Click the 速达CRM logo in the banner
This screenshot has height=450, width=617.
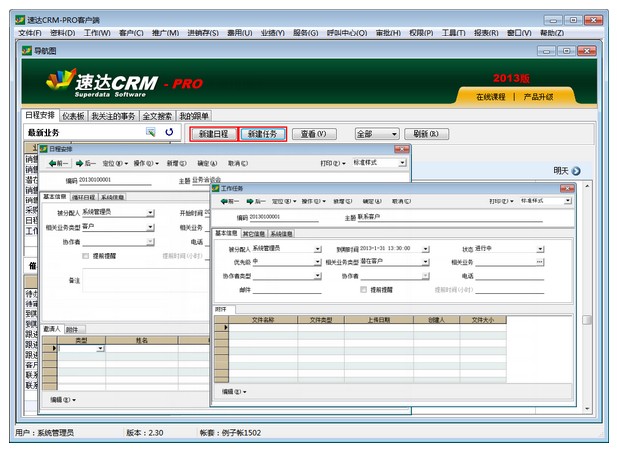click(103, 83)
